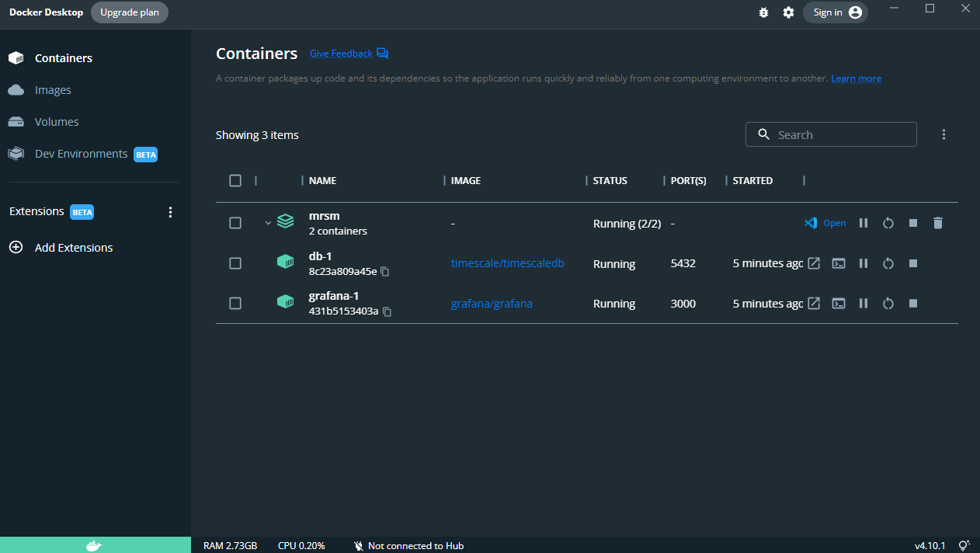Click the CPU 0.20% indicator
Image resolution: width=980 pixels, height=553 pixels.
(x=301, y=545)
